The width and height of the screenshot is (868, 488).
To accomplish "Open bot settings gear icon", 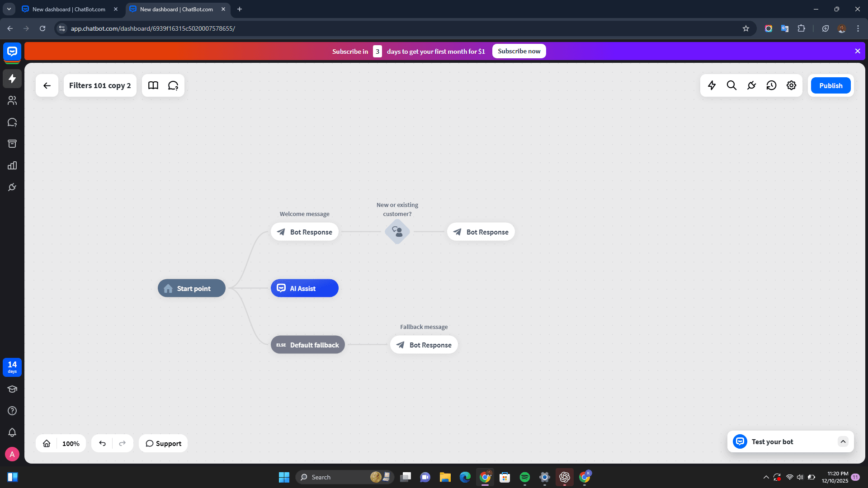I will (791, 85).
